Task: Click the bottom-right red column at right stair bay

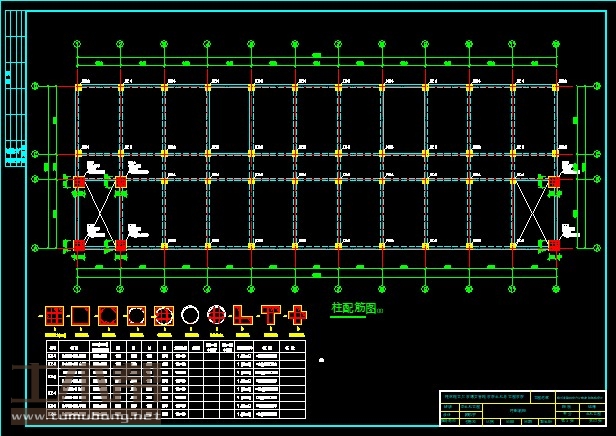Action: pyautogui.click(x=554, y=245)
